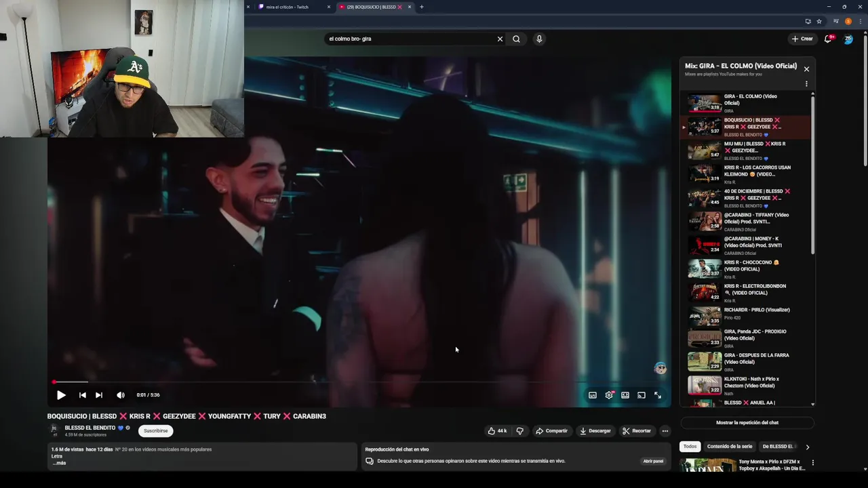Select the Todos filter chip
This screenshot has height=488, width=868.
(690, 447)
